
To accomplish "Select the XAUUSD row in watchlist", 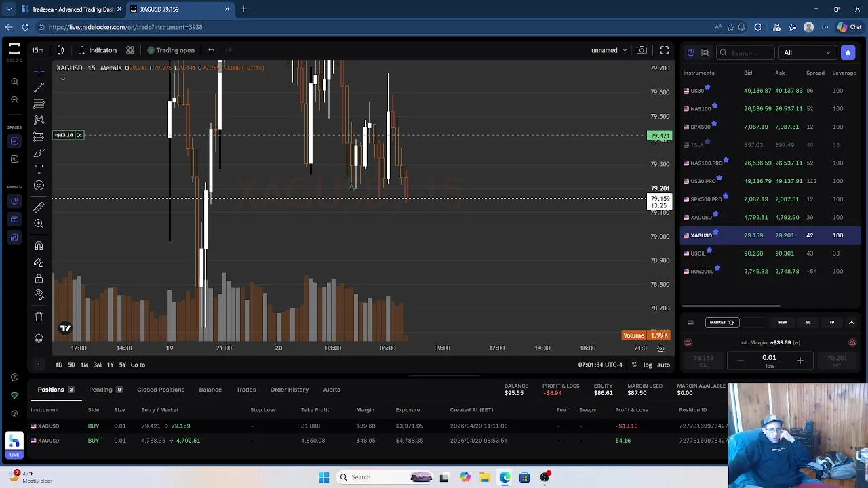I will (770, 217).
